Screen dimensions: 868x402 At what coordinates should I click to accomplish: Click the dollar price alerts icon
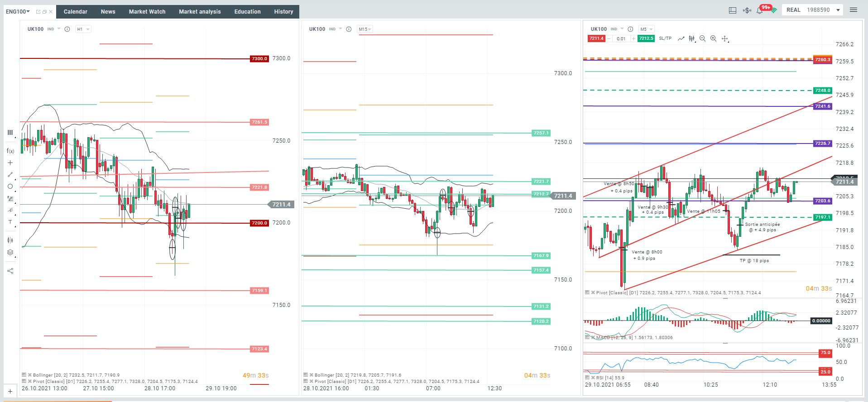click(x=747, y=10)
